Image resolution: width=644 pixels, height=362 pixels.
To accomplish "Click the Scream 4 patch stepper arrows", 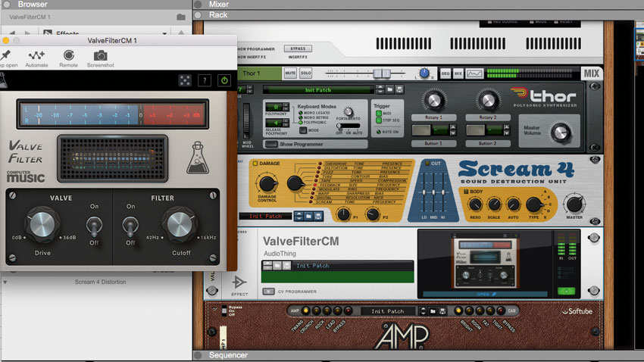I will click(x=299, y=216).
